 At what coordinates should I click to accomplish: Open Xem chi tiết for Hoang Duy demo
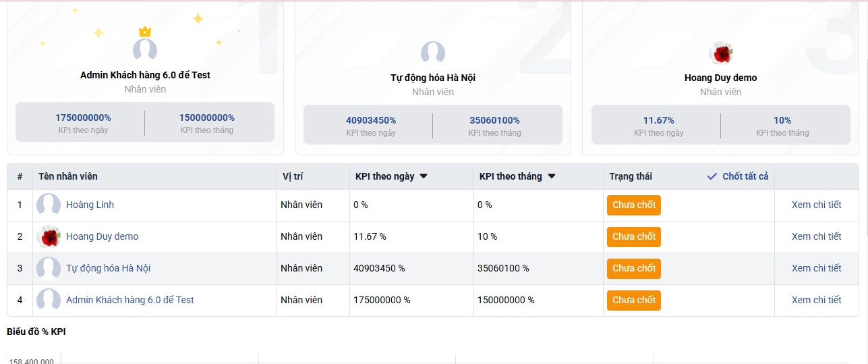click(816, 236)
